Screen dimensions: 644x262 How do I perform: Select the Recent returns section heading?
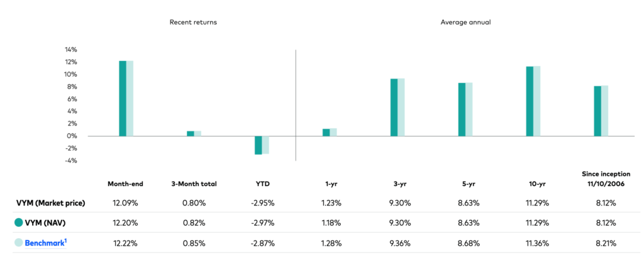click(x=193, y=22)
